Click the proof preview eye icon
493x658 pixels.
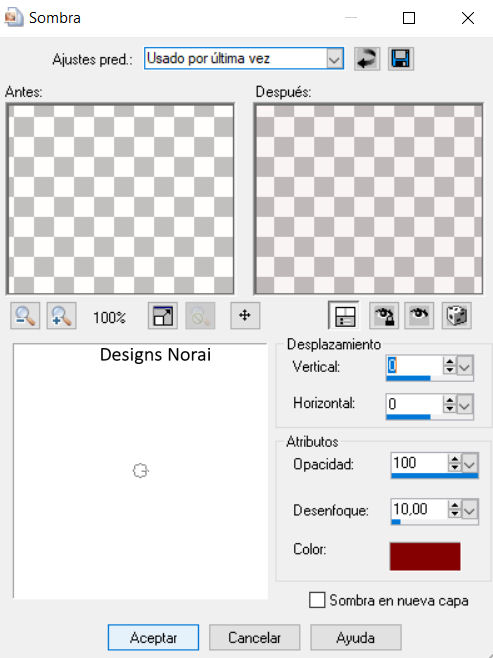click(419, 316)
